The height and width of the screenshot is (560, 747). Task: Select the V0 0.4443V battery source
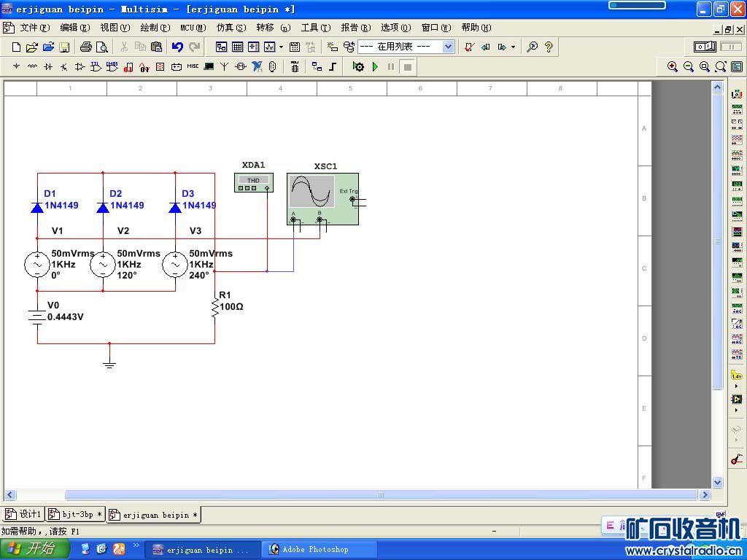(37, 317)
